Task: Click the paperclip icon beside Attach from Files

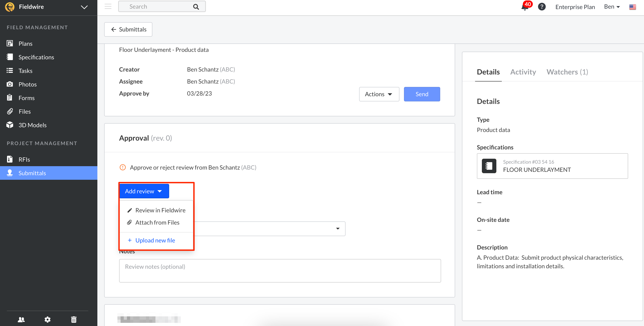Action: [130, 222]
